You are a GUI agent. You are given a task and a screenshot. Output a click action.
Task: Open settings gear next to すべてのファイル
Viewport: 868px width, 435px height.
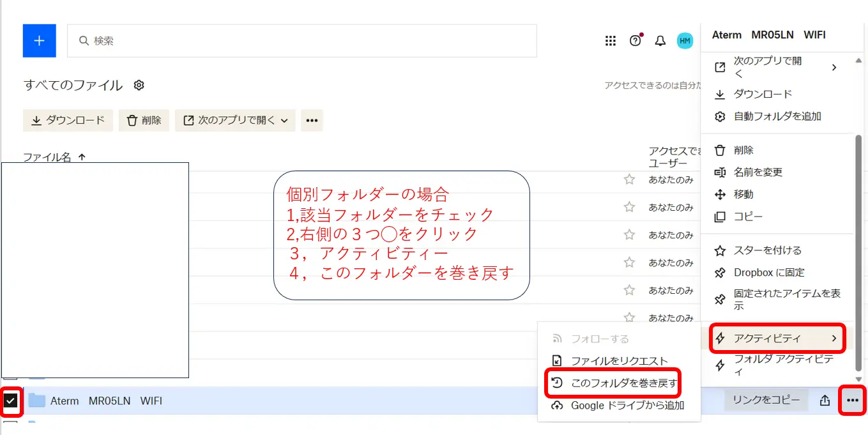(x=139, y=85)
